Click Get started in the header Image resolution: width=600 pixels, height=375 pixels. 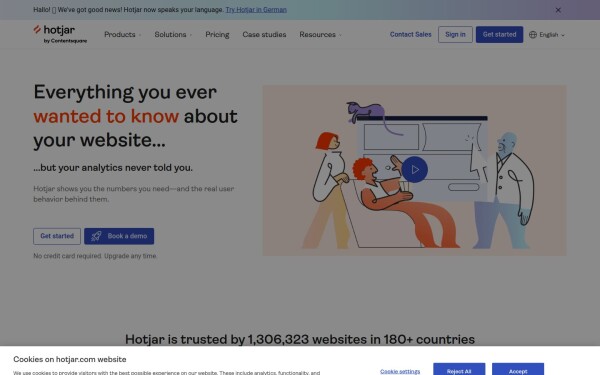[x=499, y=34]
